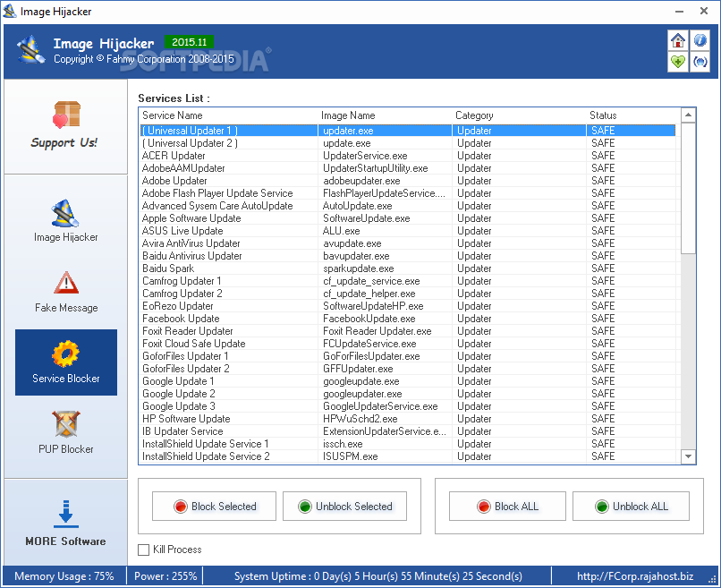721x588 pixels.
Task: Click the Block Selected button
Action: point(215,506)
